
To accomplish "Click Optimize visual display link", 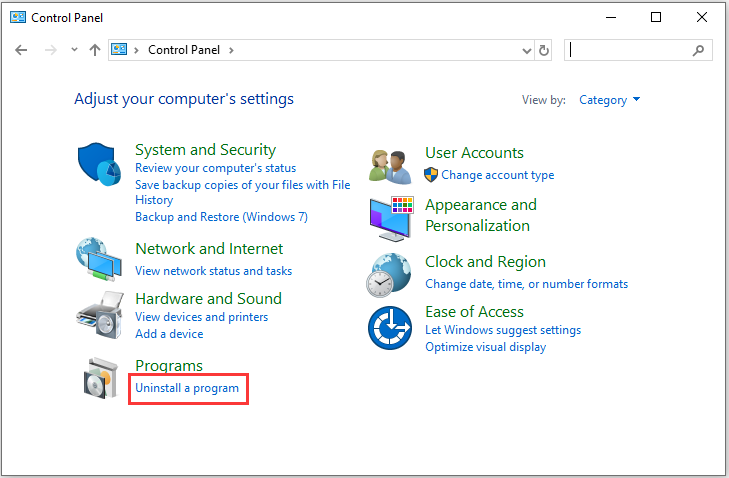I will click(x=485, y=347).
